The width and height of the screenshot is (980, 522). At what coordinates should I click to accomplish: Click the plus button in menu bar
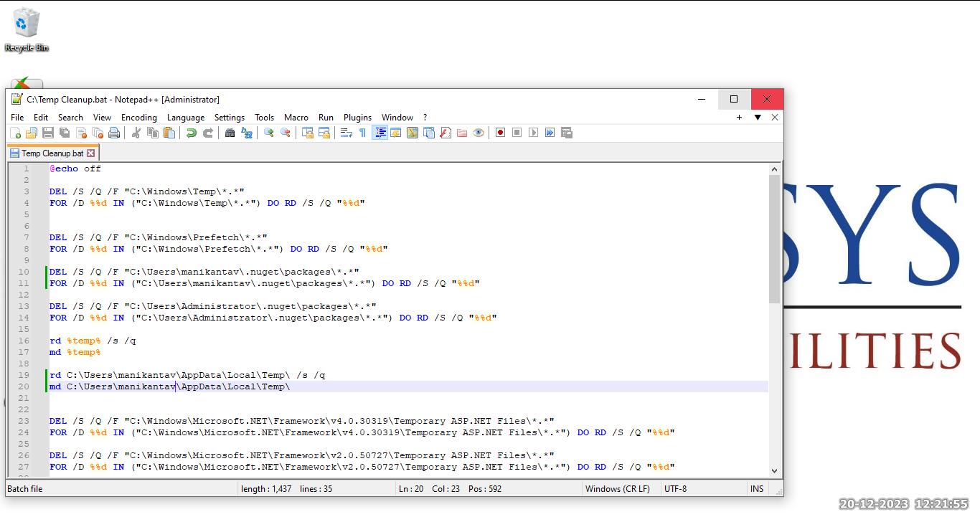click(x=739, y=118)
